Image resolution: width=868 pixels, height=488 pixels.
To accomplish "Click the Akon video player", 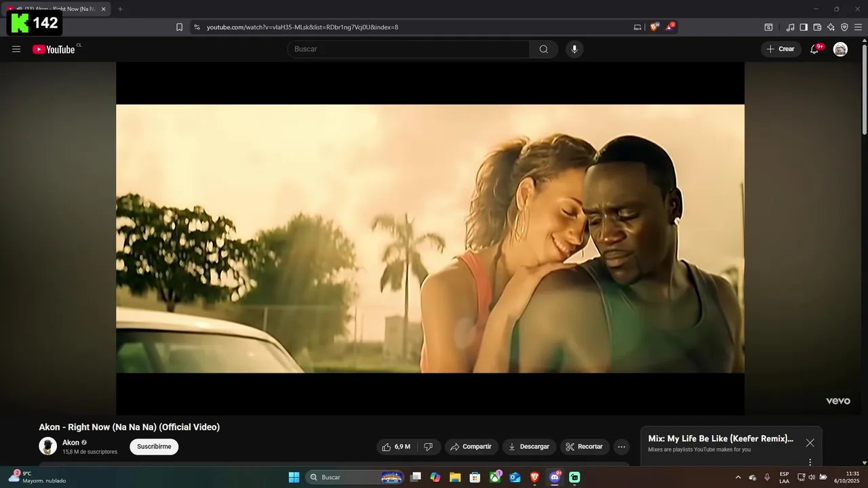I will point(430,239).
